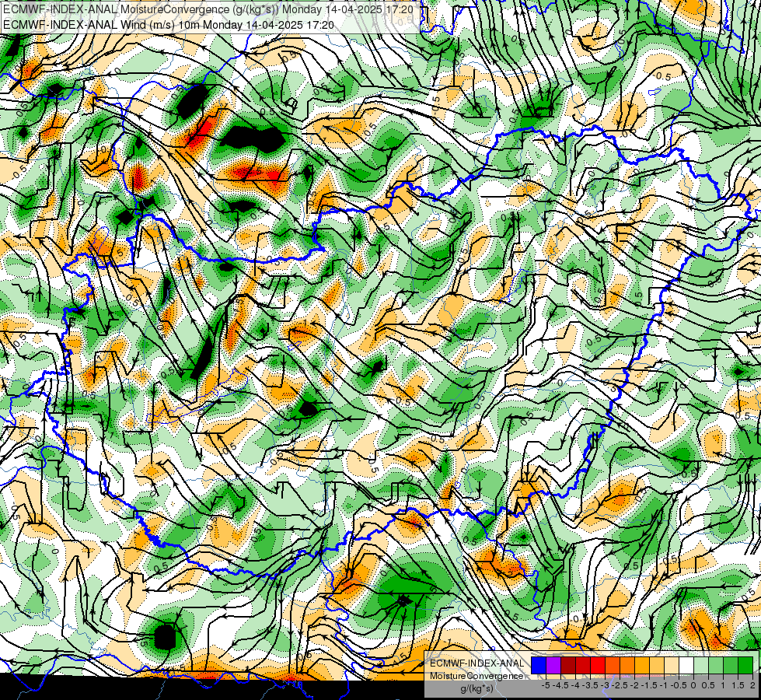
Task: Click the Wind 10m title line
Action: (x=169, y=24)
